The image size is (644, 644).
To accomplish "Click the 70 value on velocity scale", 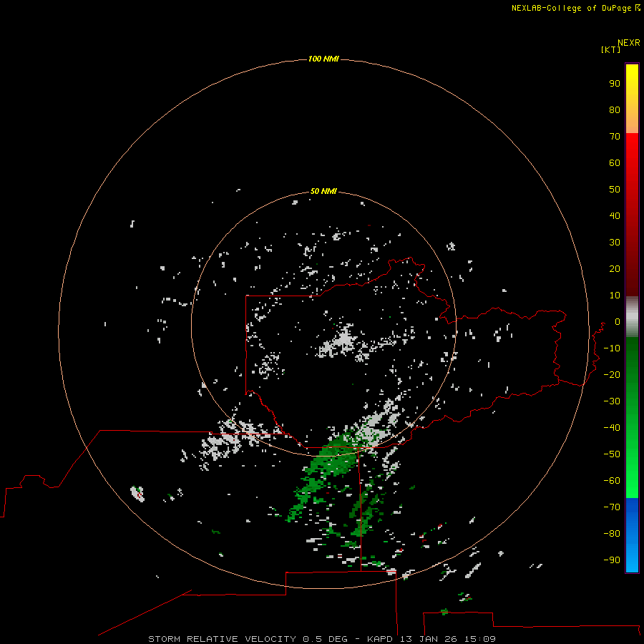I will pyautogui.click(x=615, y=137).
